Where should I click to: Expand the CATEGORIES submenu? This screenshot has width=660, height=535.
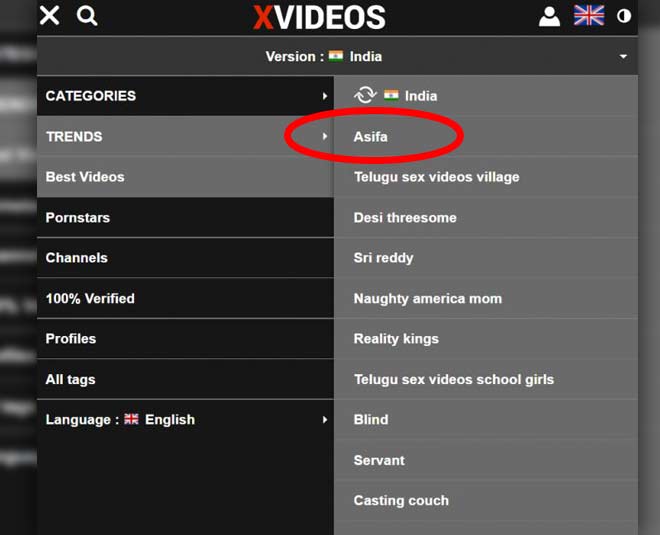click(x=325, y=96)
